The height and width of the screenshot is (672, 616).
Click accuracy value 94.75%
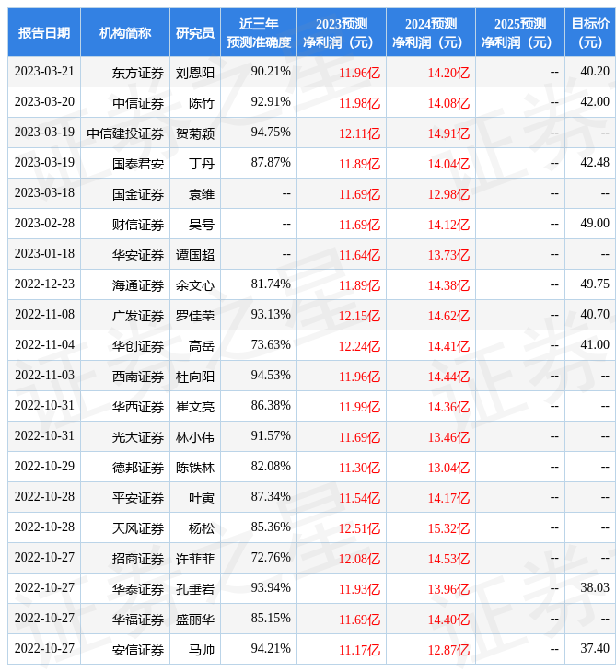click(271, 132)
